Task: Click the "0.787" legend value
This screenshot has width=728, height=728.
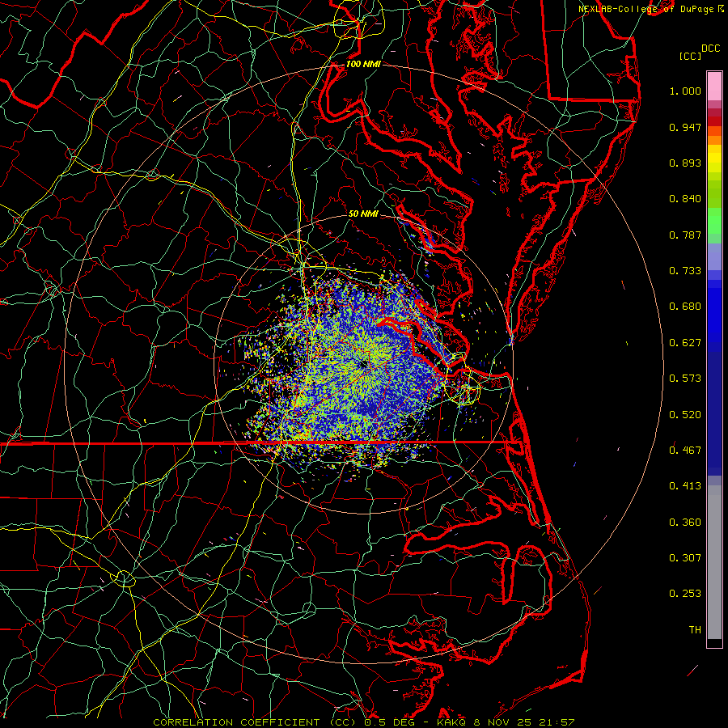Action: 685,235
